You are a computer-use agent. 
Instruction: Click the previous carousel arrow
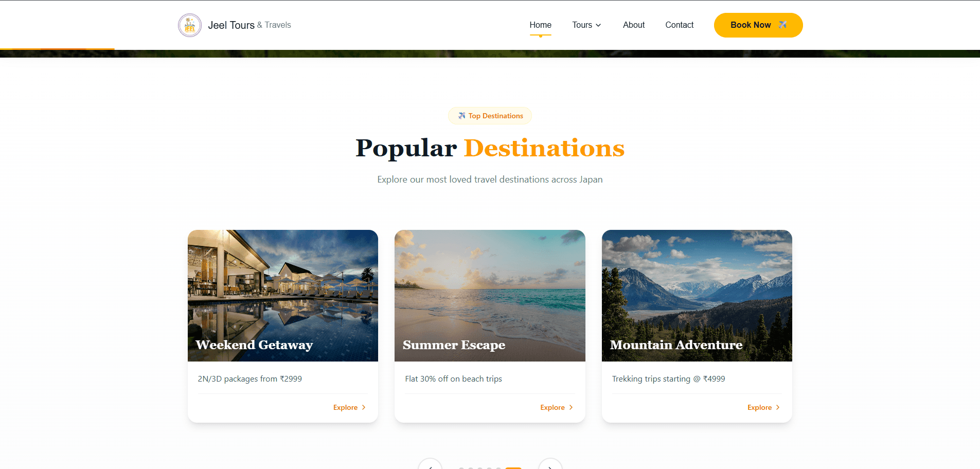point(430,465)
